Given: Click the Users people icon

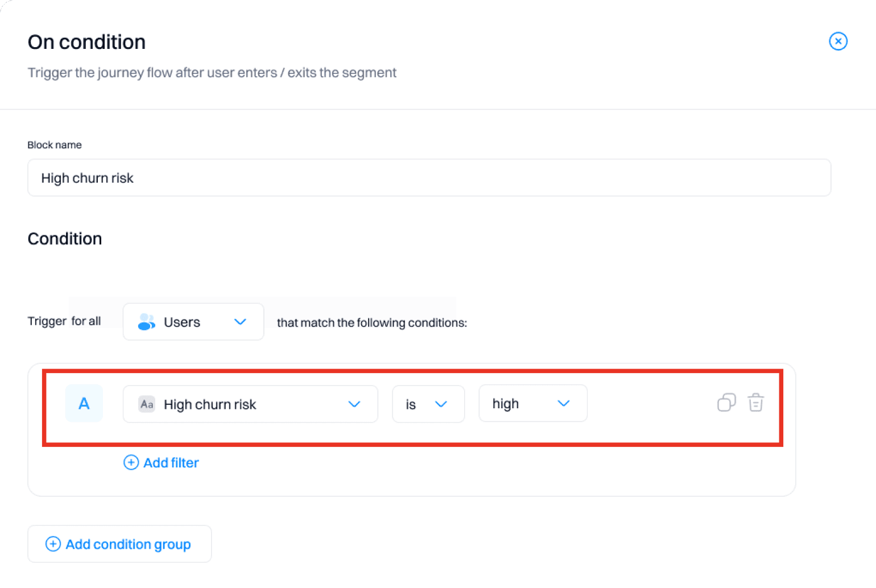Looking at the screenshot, I should click(146, 322).
